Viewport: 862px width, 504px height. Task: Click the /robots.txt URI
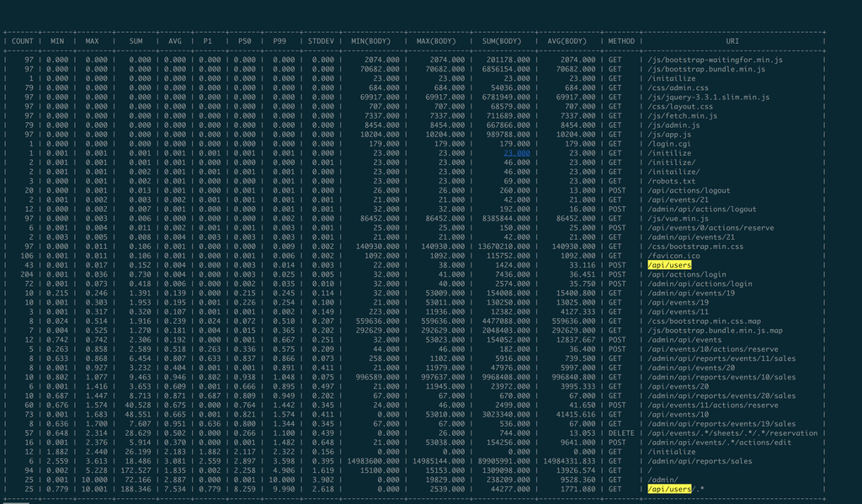671,182
